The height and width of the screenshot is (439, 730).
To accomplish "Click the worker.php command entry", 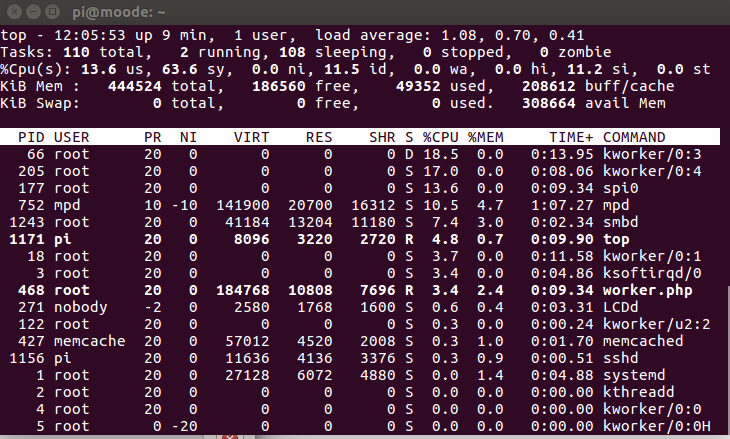I will (x=648, y=290).
